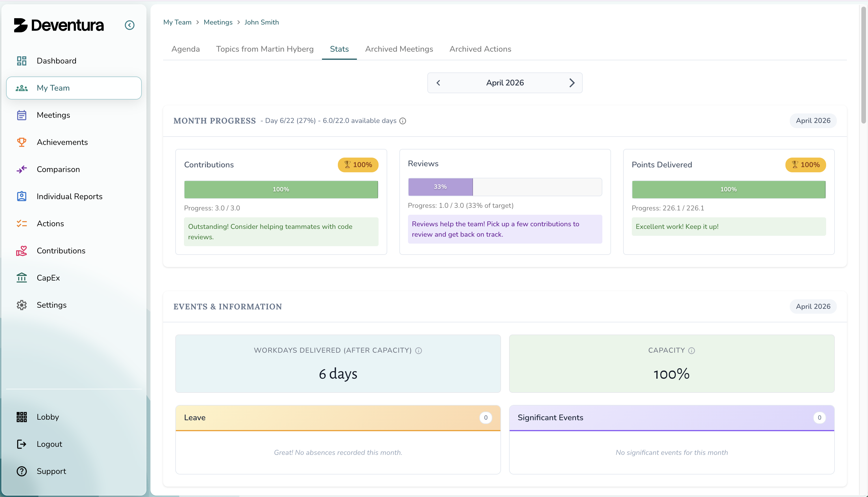Select the Actions checklist icon
This screenshot has width=868, height=497.
tap(21, 224)
